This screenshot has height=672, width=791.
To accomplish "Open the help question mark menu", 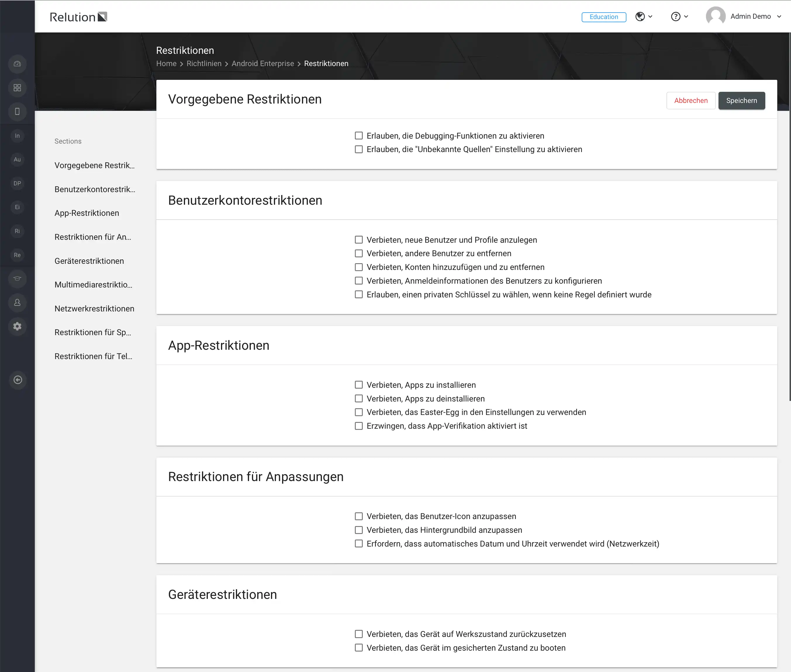I will 679,16.
